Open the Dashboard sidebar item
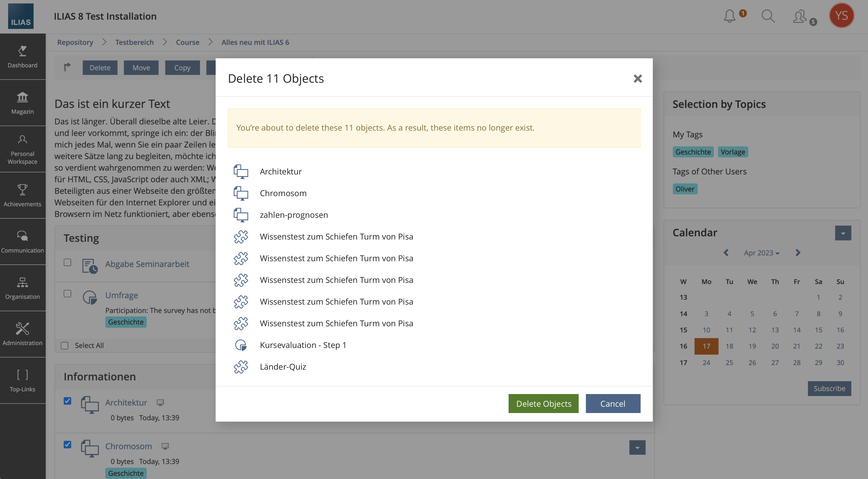 pos(23,56)
